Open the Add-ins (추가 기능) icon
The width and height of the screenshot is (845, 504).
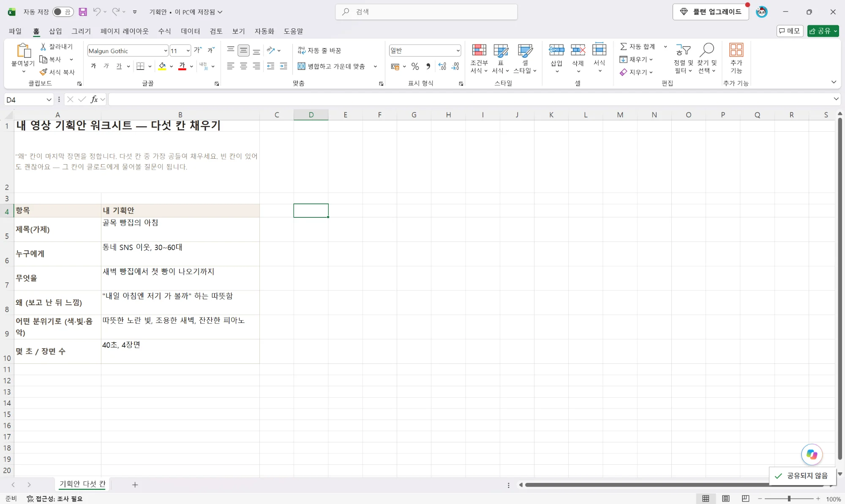(x=736, y=58)
